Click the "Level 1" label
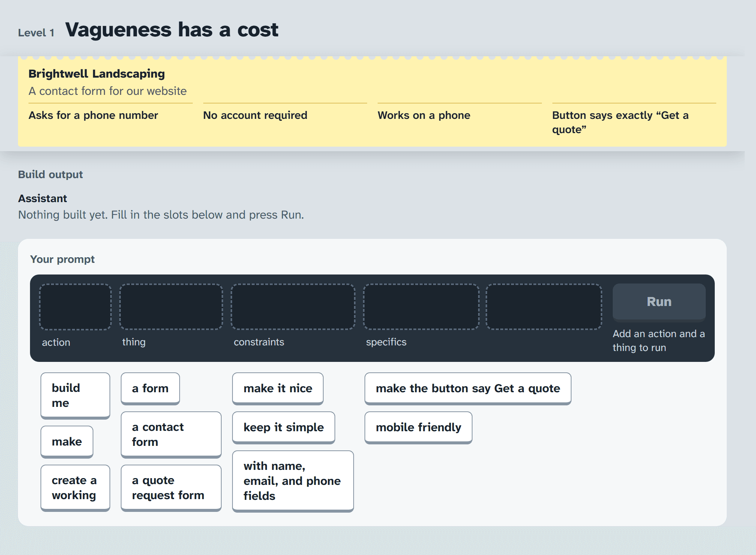The image size is (756, 555). (36, 33)
